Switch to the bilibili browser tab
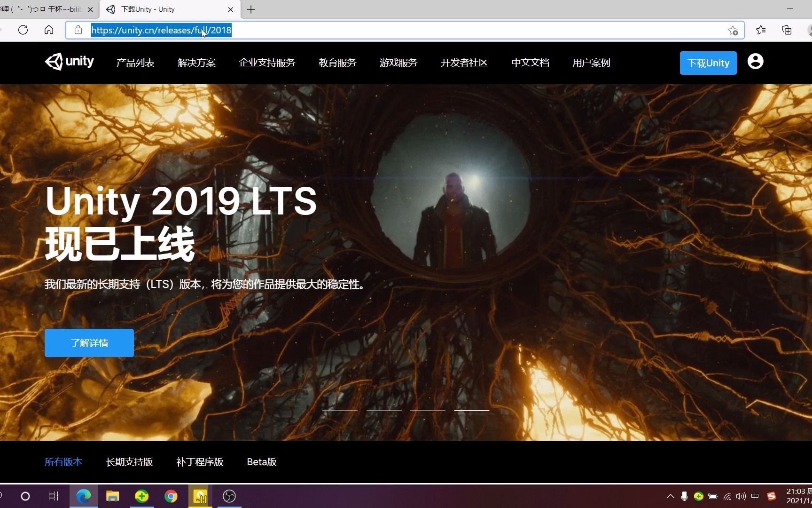The height and width of the screenshot is (508, 812). [x=41, y=9]
